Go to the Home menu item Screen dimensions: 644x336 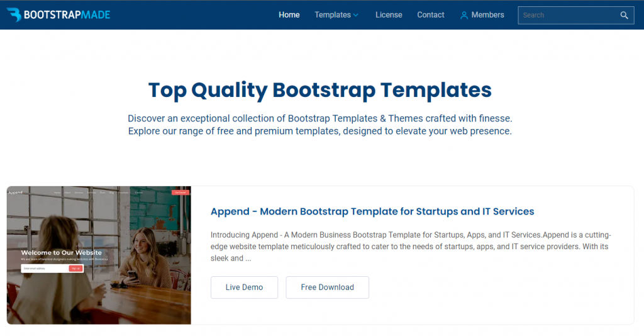(289, 15)
